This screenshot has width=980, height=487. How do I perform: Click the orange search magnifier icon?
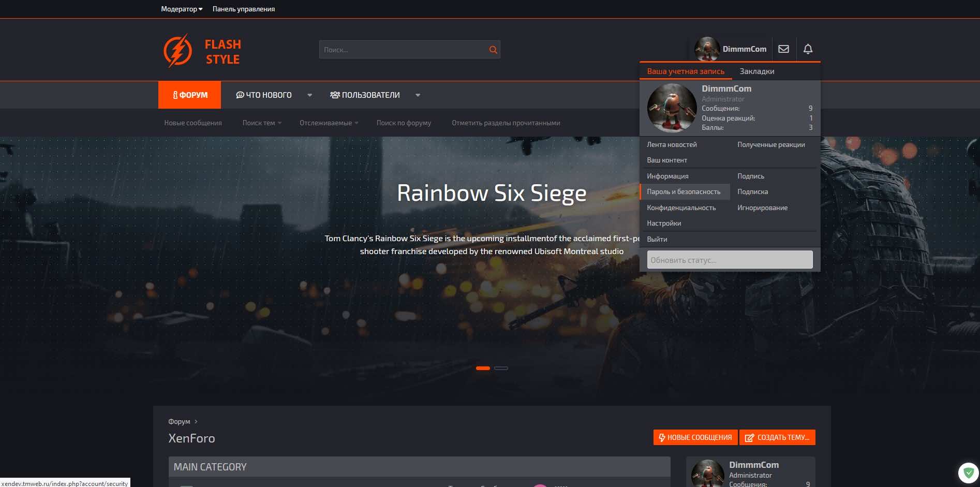pos(493,50)
